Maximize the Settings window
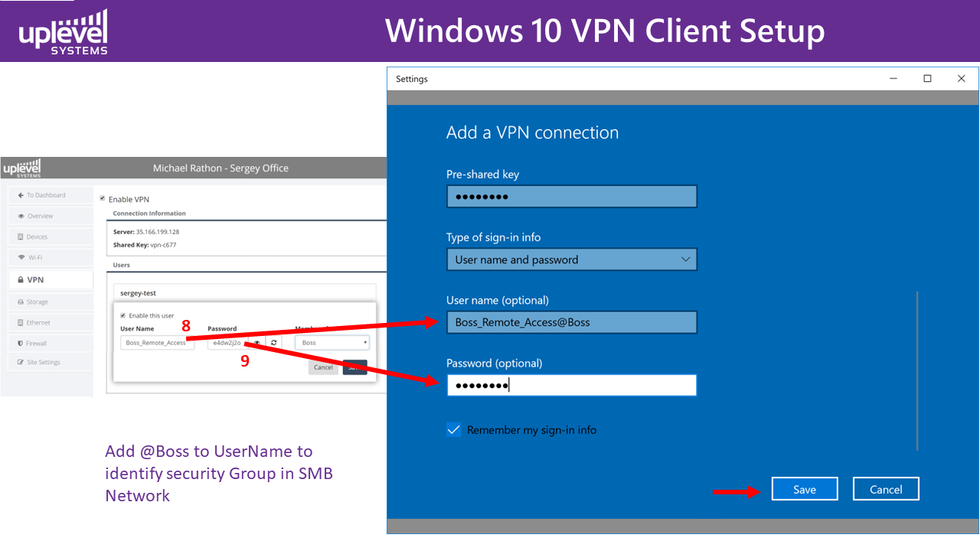 point(927,79)
